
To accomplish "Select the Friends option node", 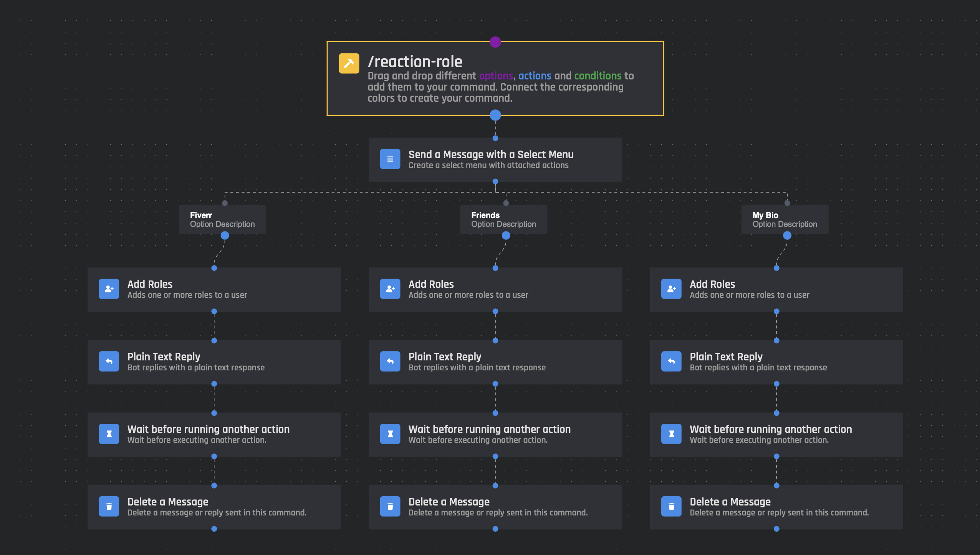I will point(503,220).
